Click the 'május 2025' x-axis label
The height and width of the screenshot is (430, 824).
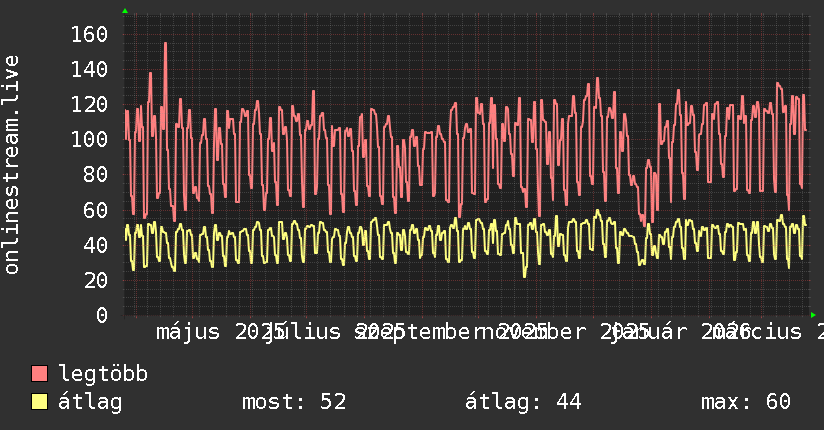221,332
